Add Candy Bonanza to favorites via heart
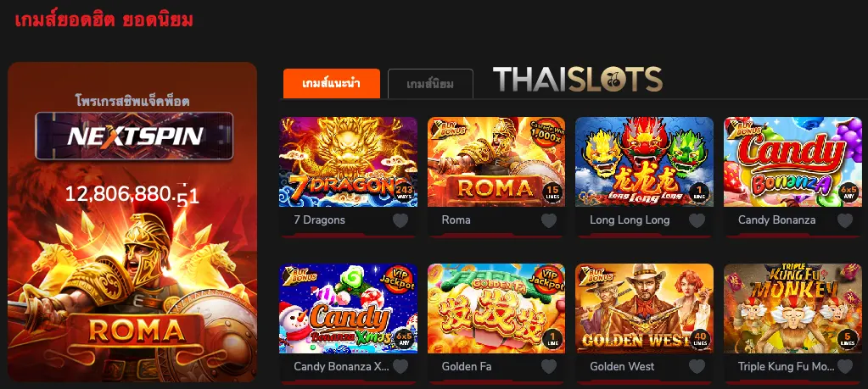The width and height of the screenshot is (868, 389). click(845, 220)
